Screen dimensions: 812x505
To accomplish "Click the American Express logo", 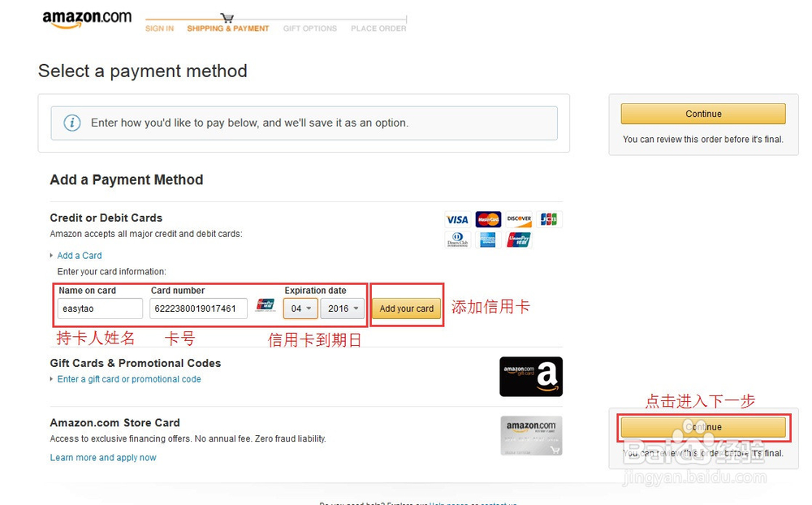I will pos(488,240).
